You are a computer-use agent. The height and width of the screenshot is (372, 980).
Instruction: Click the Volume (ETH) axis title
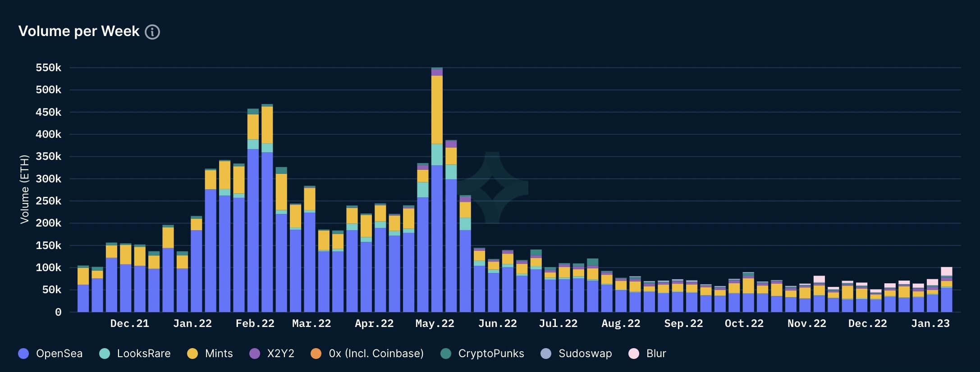[24, 189]
